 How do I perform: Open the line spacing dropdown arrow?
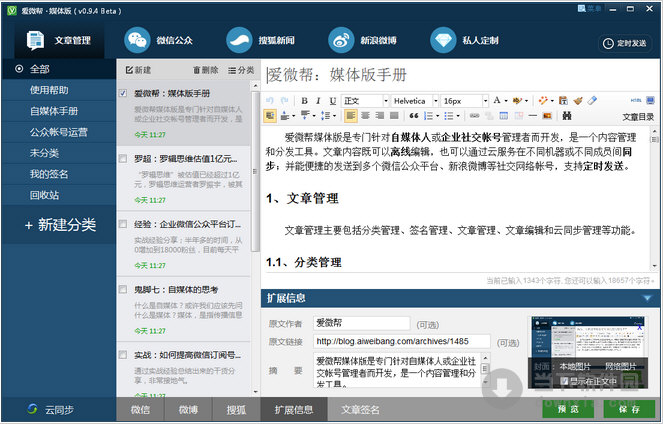[x=334, y=116]
